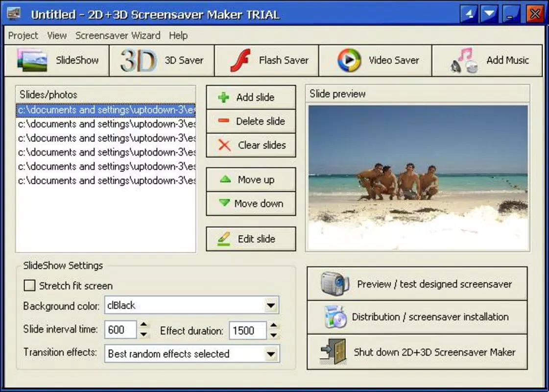Select the Video Saver tab
Screen dimensions: 549x392
tap(375, 60)
